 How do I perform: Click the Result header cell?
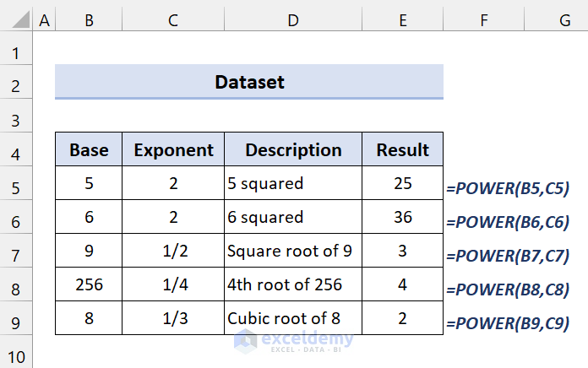403,149
